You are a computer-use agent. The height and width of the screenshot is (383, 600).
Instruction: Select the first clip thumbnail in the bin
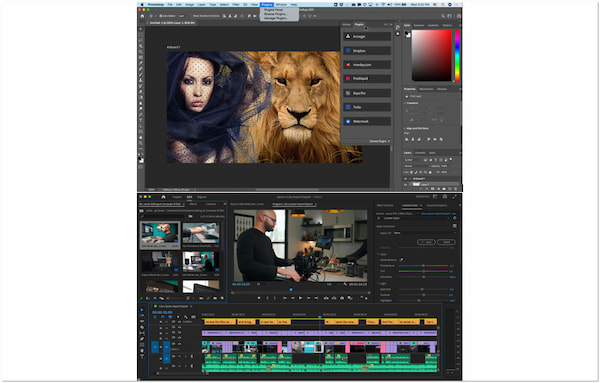click(160, 233)
